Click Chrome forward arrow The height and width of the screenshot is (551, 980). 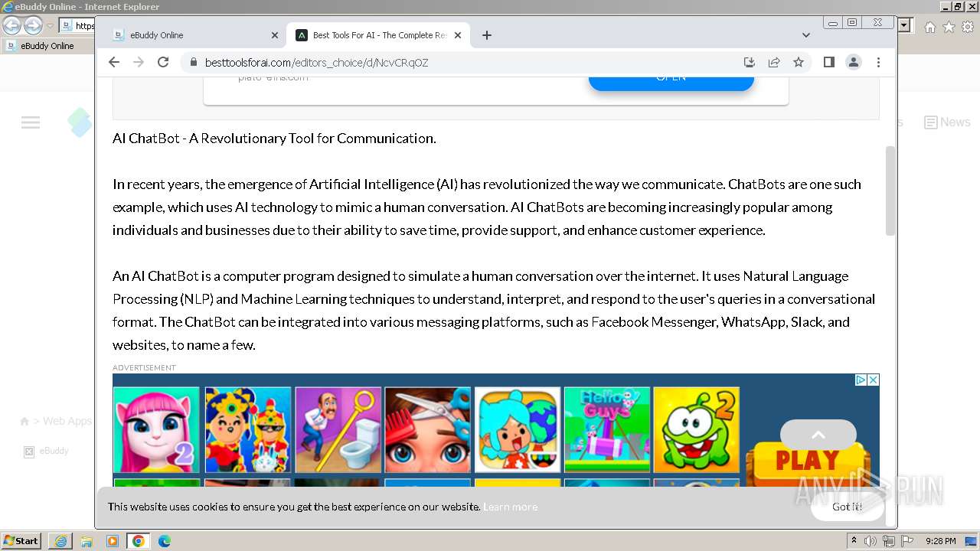(x=139, y=62)
